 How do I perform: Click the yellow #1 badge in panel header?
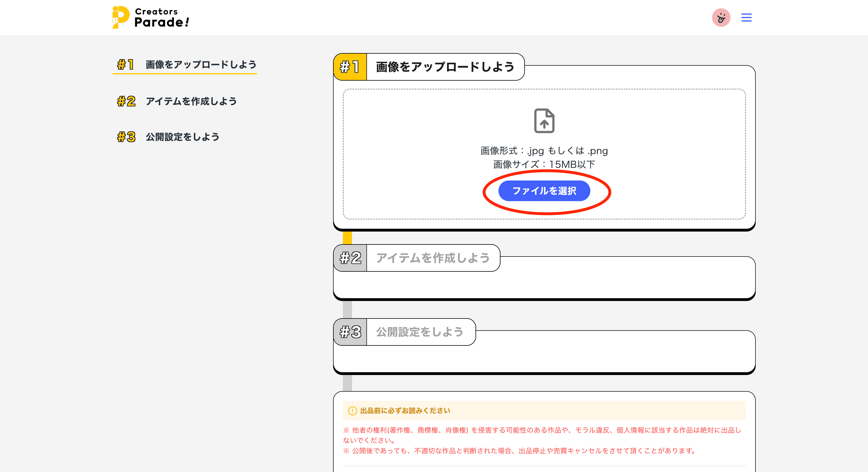[350, 67]
